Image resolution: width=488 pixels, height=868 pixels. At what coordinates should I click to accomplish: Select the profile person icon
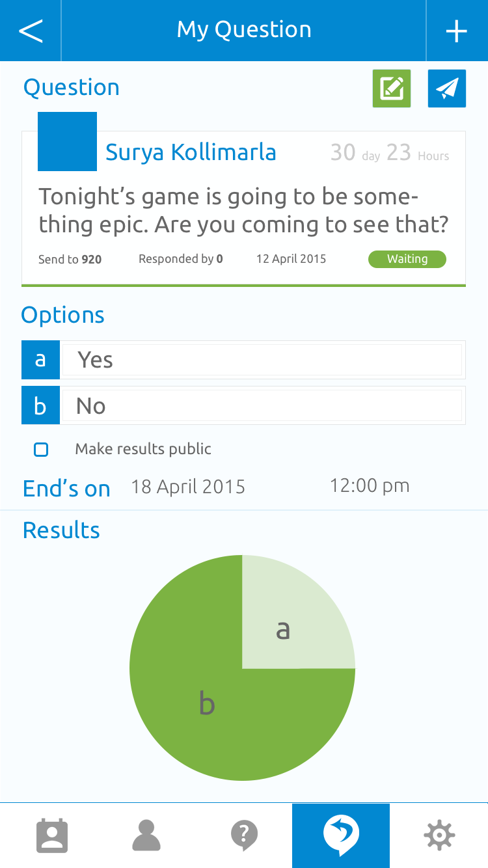coord(146,835)
